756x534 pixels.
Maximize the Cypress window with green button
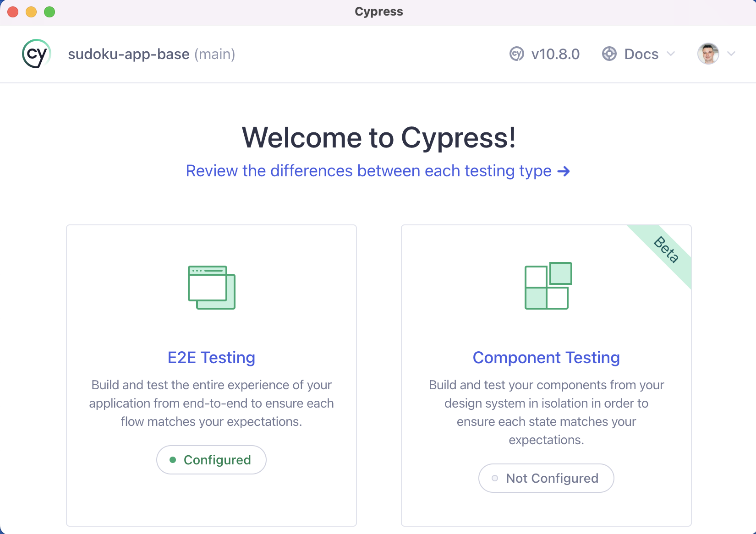[49, 12]
